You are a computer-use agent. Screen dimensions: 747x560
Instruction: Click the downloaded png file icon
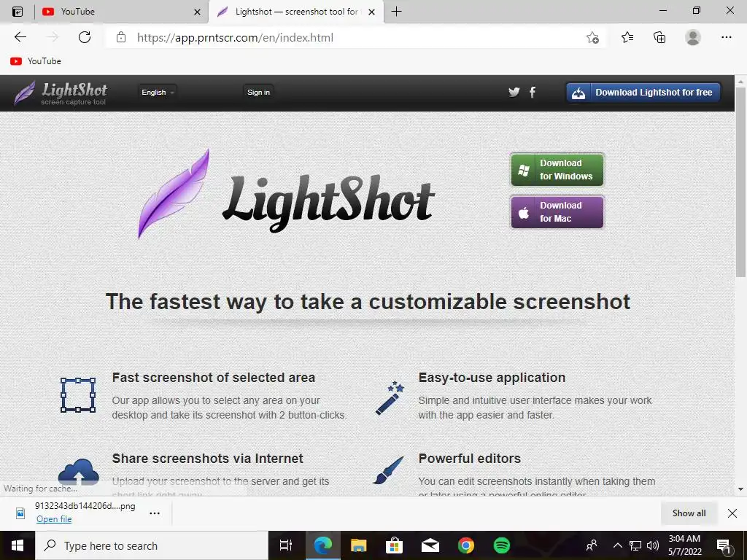point(20,513)
